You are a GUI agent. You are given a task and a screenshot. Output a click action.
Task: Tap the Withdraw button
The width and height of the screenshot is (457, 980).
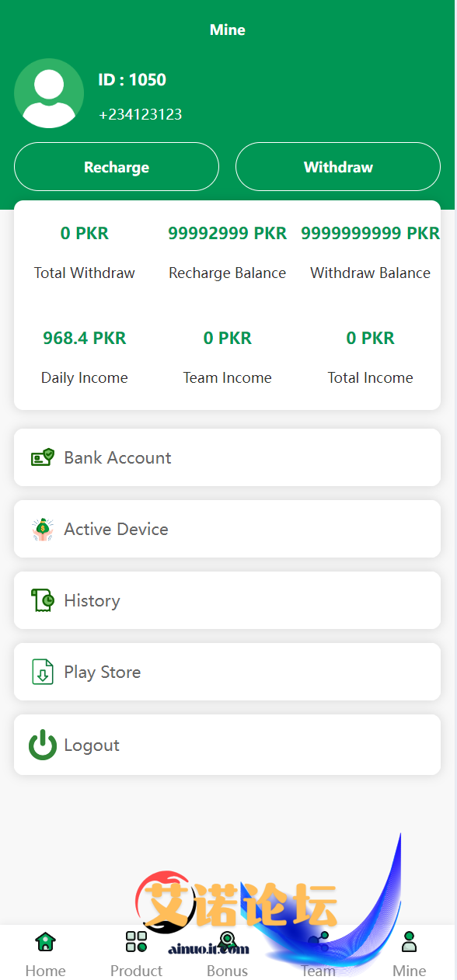click(x=338, y=167)
